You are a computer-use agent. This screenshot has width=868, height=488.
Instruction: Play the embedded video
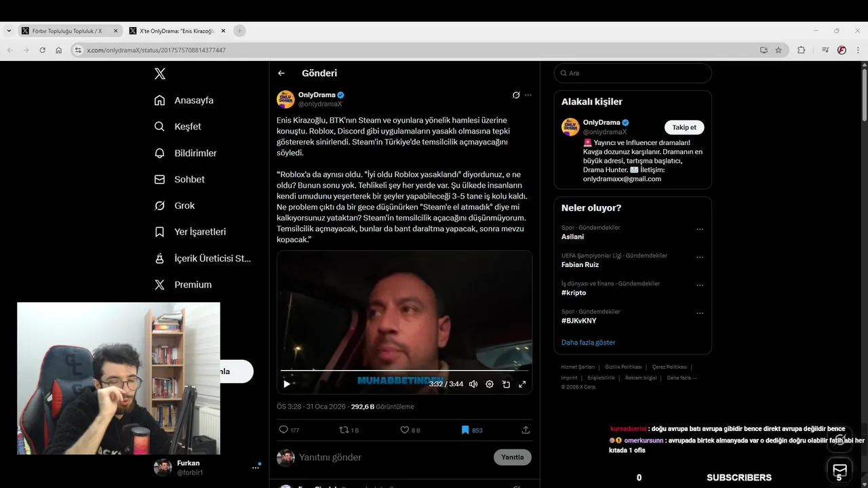pos(287,384)
